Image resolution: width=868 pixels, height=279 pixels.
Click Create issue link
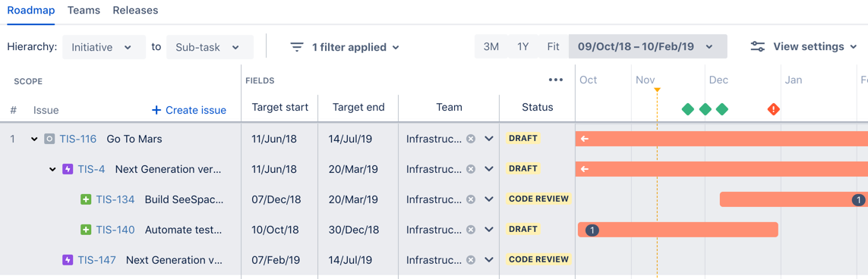coord(189,111)
